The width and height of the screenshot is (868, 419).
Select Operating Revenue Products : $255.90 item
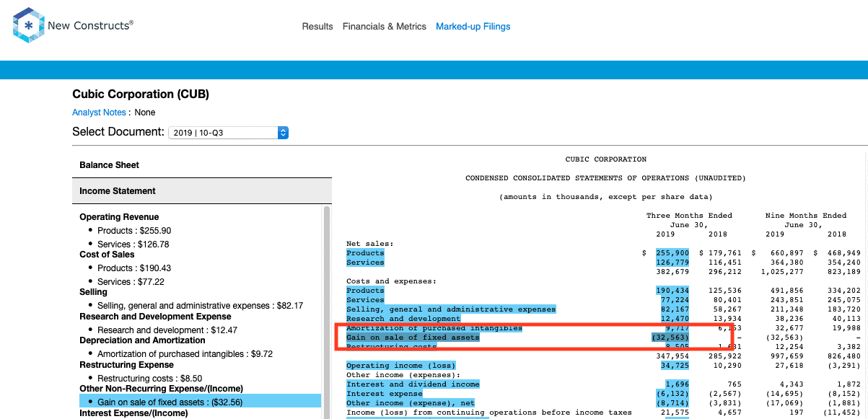click(134, 231)
